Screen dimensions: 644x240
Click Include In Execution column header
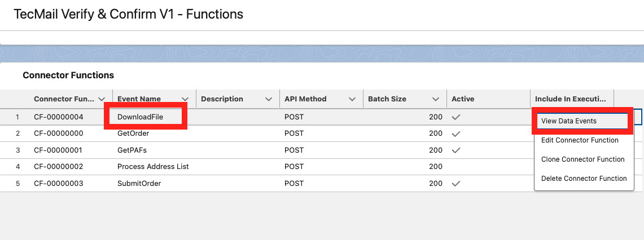571,99
